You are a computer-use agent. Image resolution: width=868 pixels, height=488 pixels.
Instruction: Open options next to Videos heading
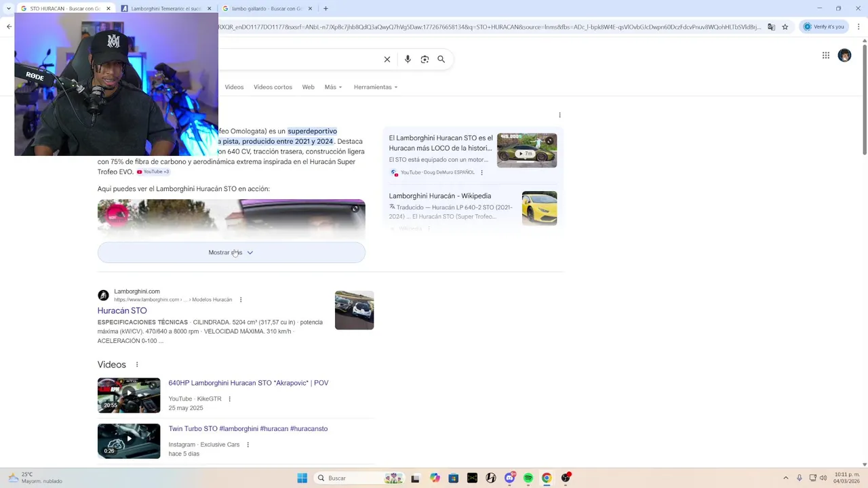[137, 365]
